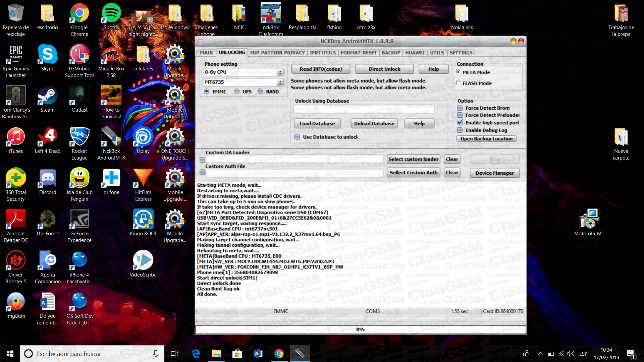Image resolution: width=644 pixels, height=362 pixels.
Task: Choose META Mode connection
Action: pos(458,72)
